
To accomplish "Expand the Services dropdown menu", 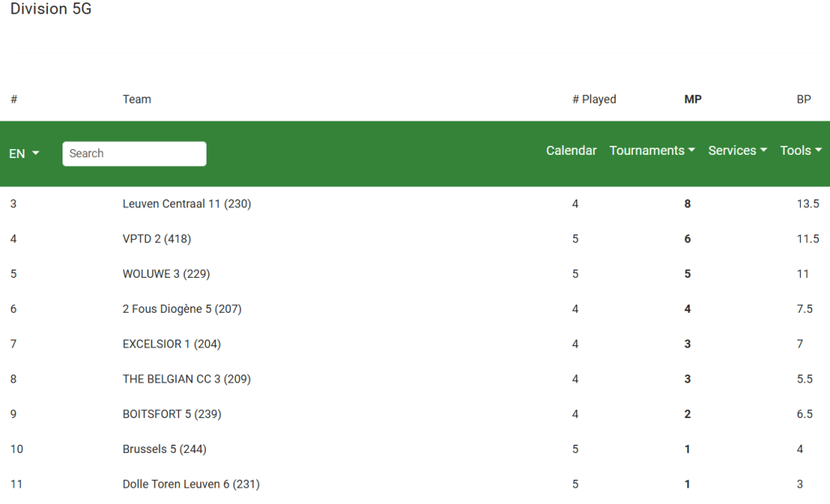I will [x=737, y=151].
